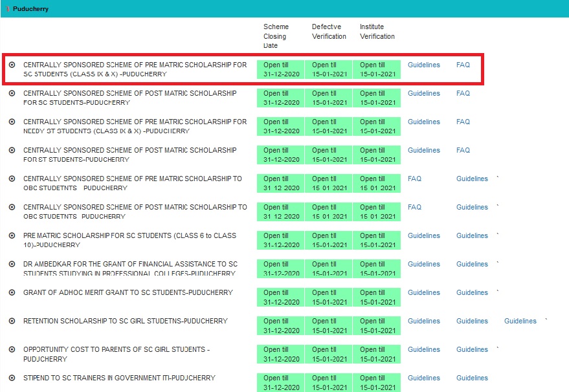The image size is (569, 392).
Task: Click institute verification date for Retention Scholarship
Action: [377, 325]
